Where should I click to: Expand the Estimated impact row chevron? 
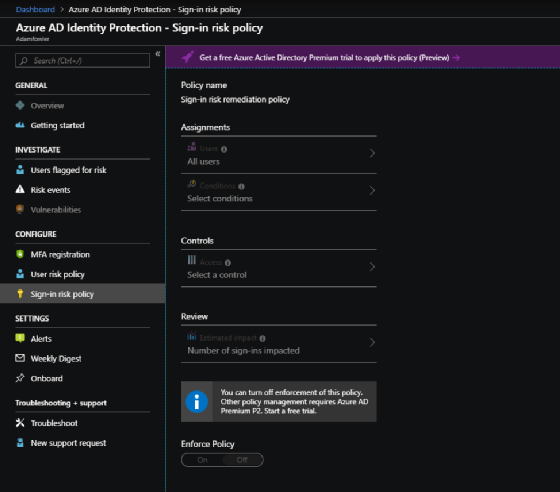pyautogui.click(x=372, y=343)
